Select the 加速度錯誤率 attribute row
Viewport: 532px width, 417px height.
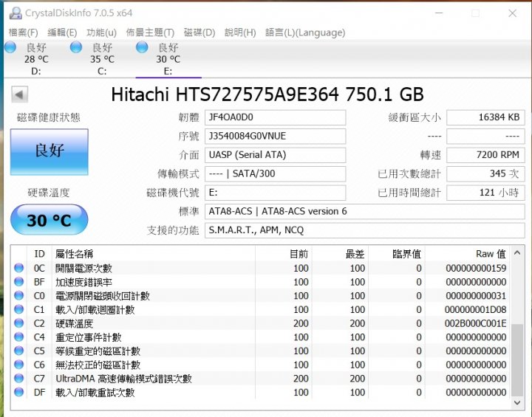coord(261,282)
